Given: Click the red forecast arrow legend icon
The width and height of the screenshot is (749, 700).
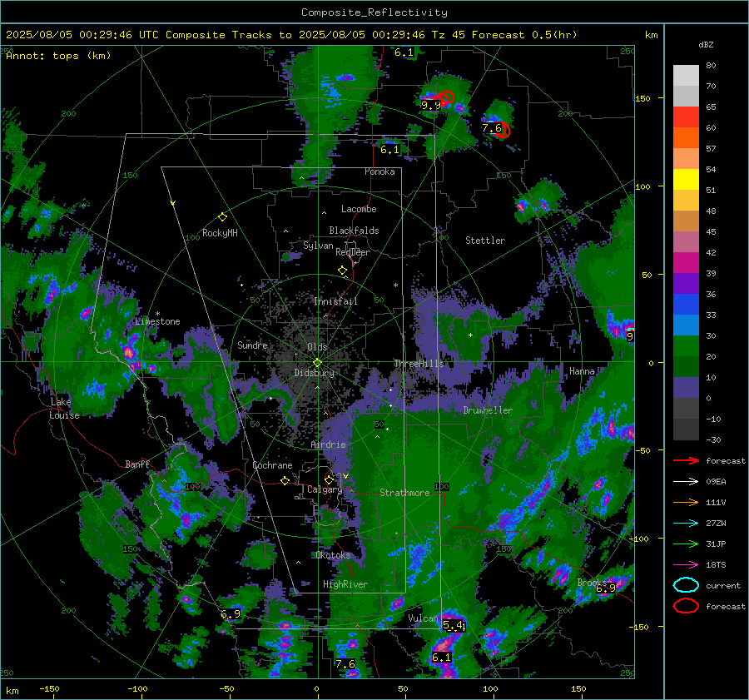Looking at the screenshot, I should pyautogui.click(x=686, y=460).
